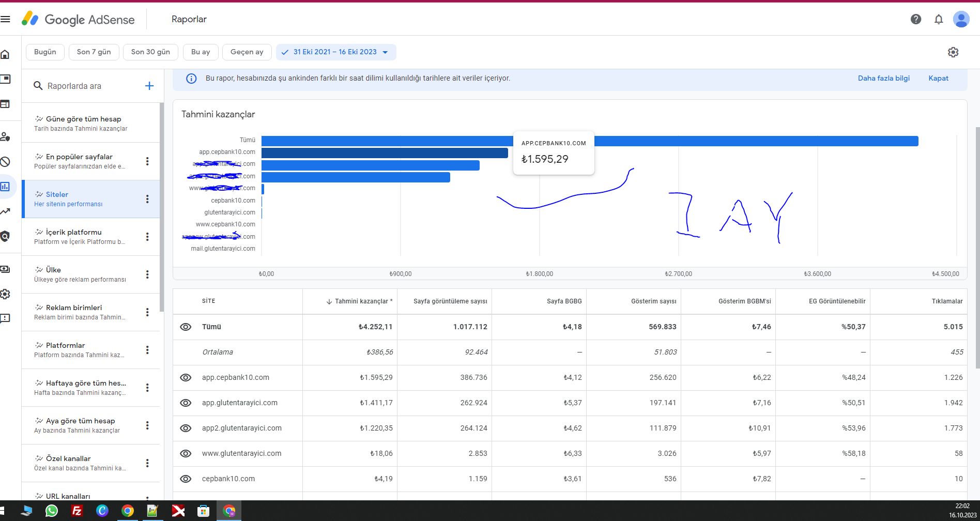Open Microsoft Store from the taskbar
Image resolution: width=980 pixels, height=521 pixels.
[204, 511]
